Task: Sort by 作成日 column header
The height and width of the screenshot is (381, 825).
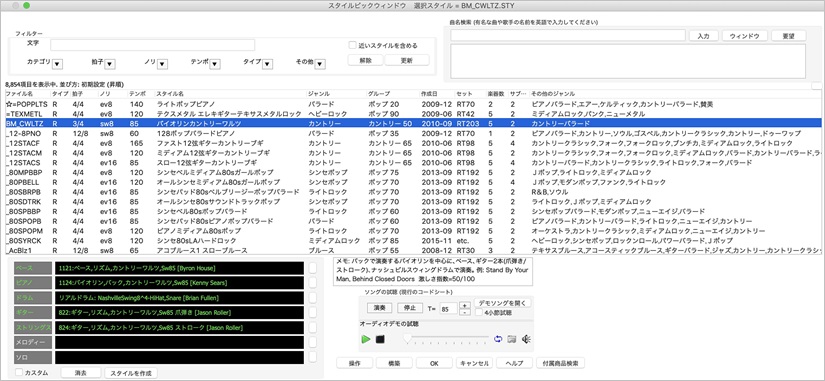Action: [x=437, y=94]
